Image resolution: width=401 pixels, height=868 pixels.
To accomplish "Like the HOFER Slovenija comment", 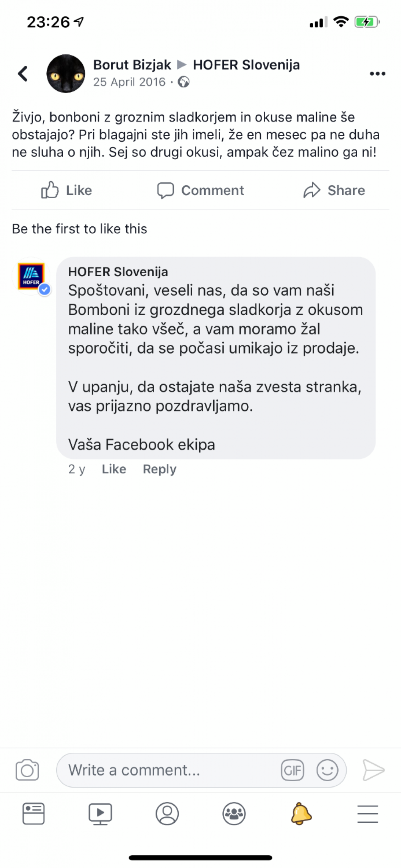I will point(114,469).
